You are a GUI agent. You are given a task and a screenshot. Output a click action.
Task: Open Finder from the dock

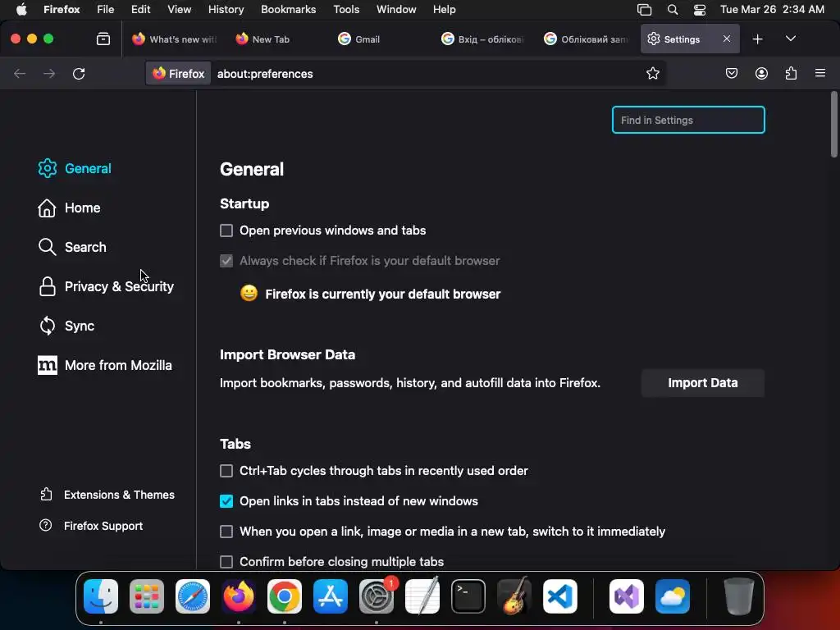click(x=101, y=596)
